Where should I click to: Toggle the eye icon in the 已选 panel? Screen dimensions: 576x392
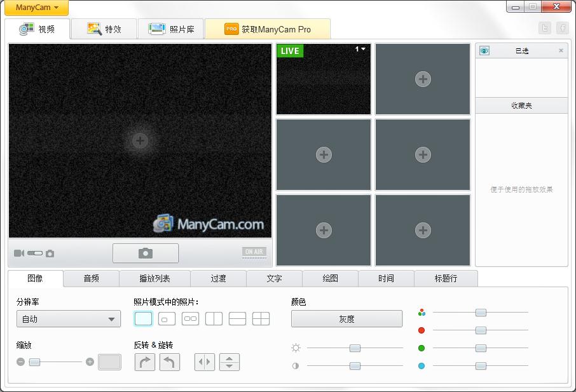click(x=484, y=51)
